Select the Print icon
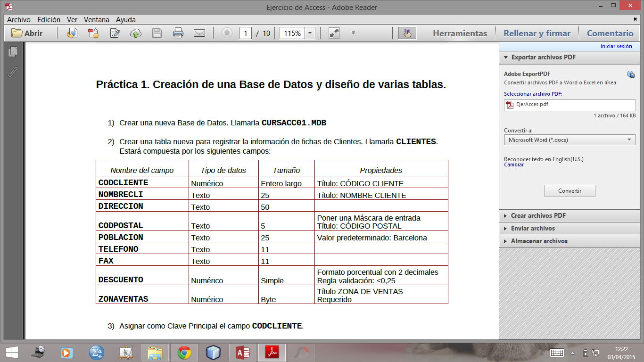 [178, 33]
